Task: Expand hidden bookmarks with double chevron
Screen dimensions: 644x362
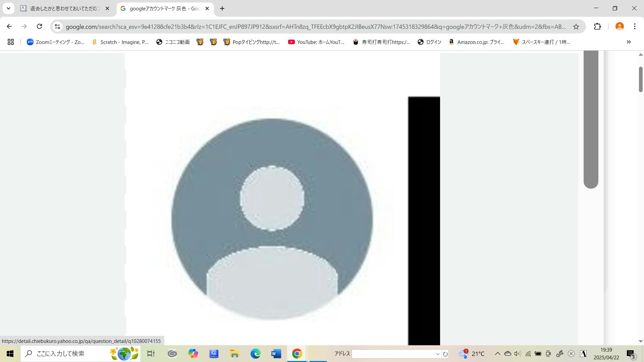Action: coord(629,42)
